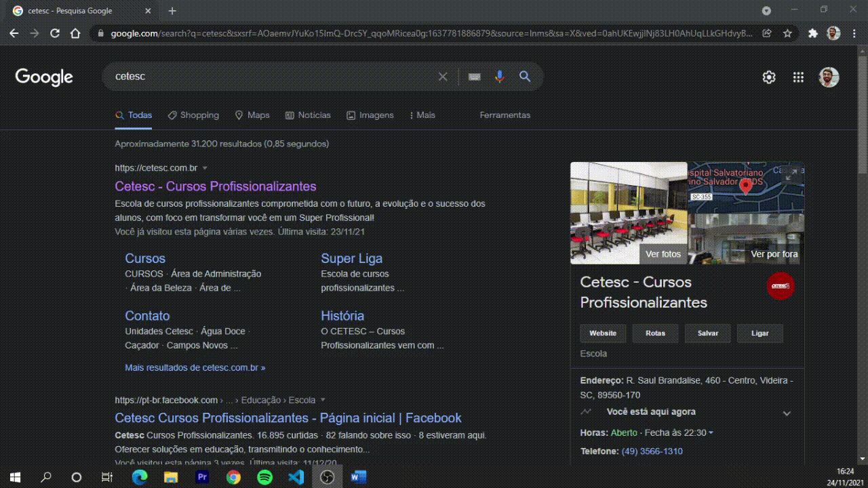
Task: Open Microsoft Edge from taskbar
Action: point(139,477)
